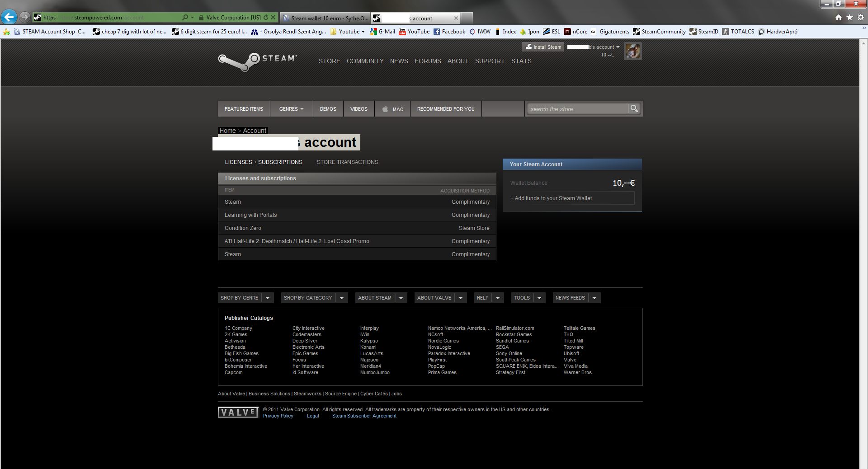Open the HardverApró bookmark
The height and width of the screenshot is (469, 868).
[x=778, y=32]
